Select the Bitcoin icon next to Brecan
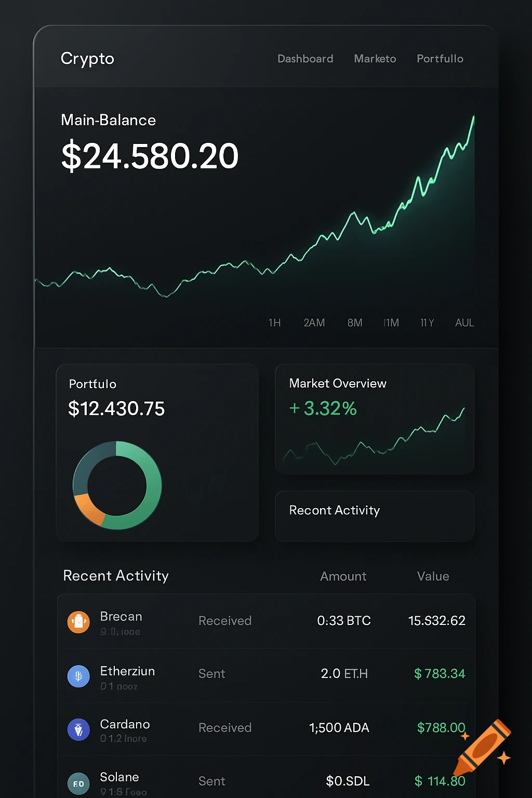 [78, 621]
